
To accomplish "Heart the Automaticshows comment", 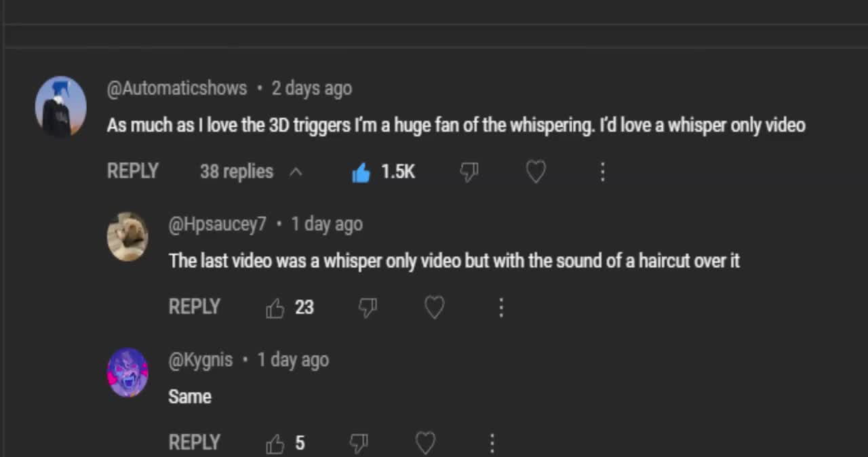I will click(536, 172).
